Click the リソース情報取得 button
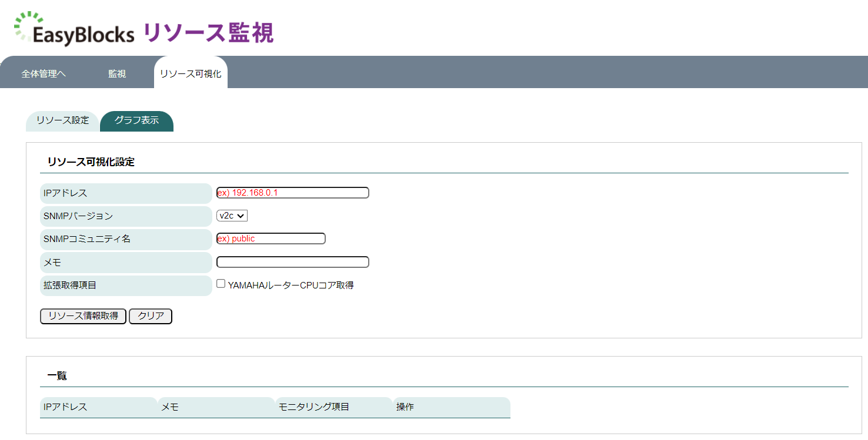The width and height of the screenshot is (868, 440). point(83,316)
